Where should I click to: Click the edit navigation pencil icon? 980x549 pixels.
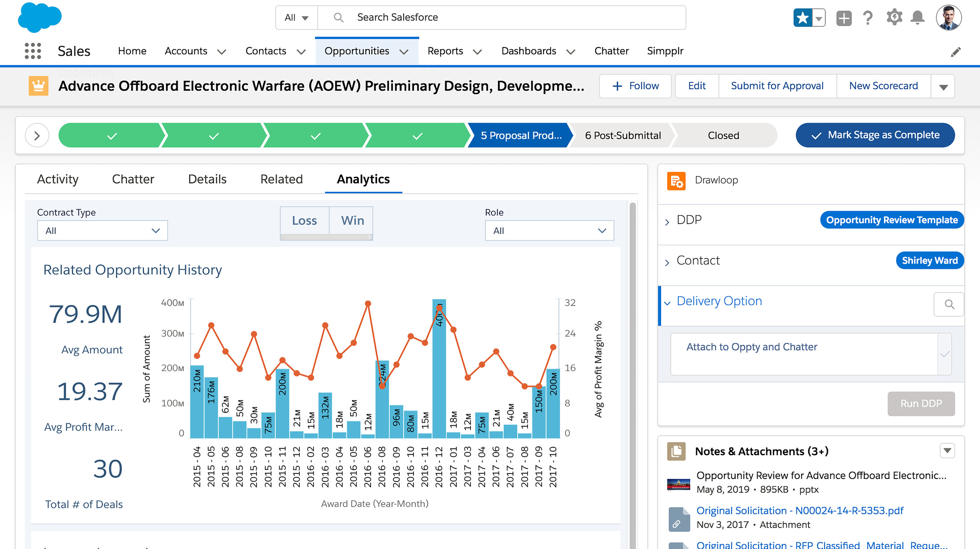point(955,52)
